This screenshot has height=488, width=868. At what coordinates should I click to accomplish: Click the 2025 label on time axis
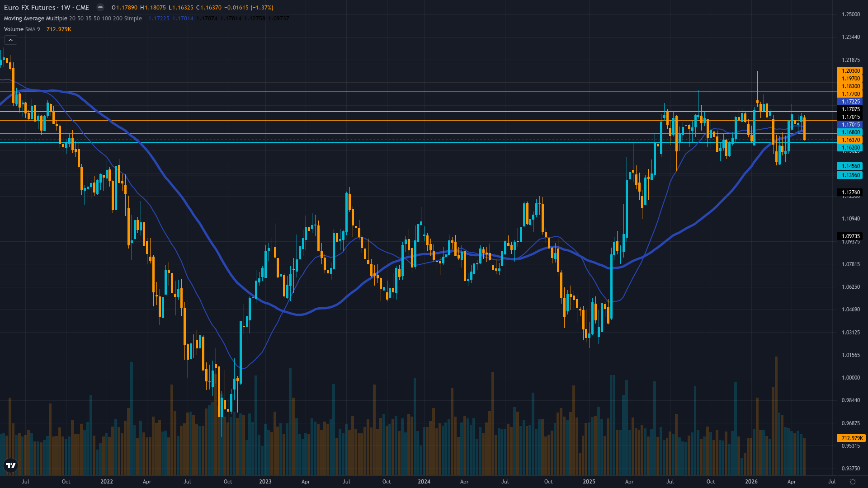589,482
